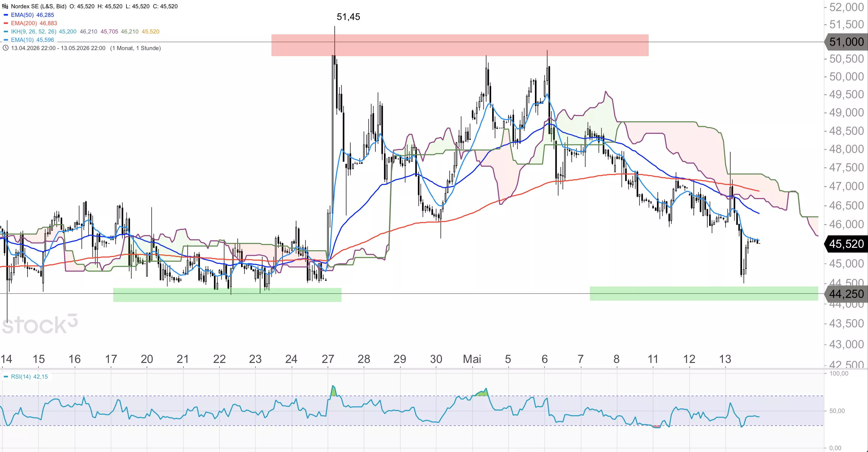The height and width of the screenshot is (452, 868).
Task: Select the right green support zone rectangle
Action: (704, 294)
